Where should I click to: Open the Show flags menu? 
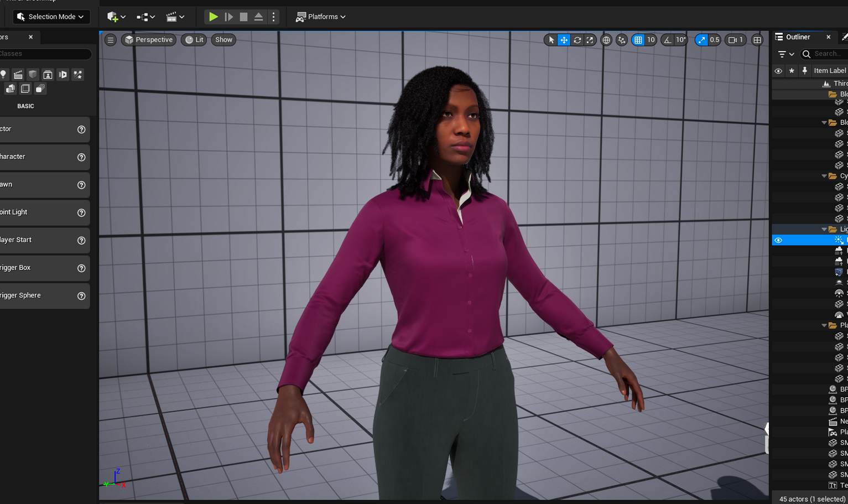(223, 39)
